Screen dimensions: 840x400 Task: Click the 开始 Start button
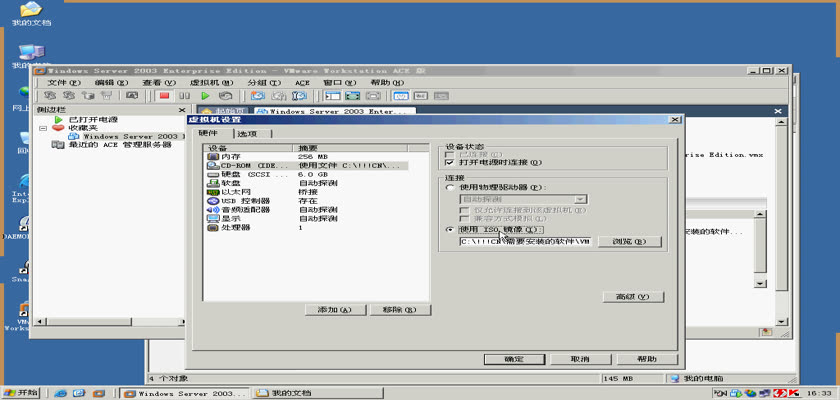pyautogui.click(x=21, y=393)
